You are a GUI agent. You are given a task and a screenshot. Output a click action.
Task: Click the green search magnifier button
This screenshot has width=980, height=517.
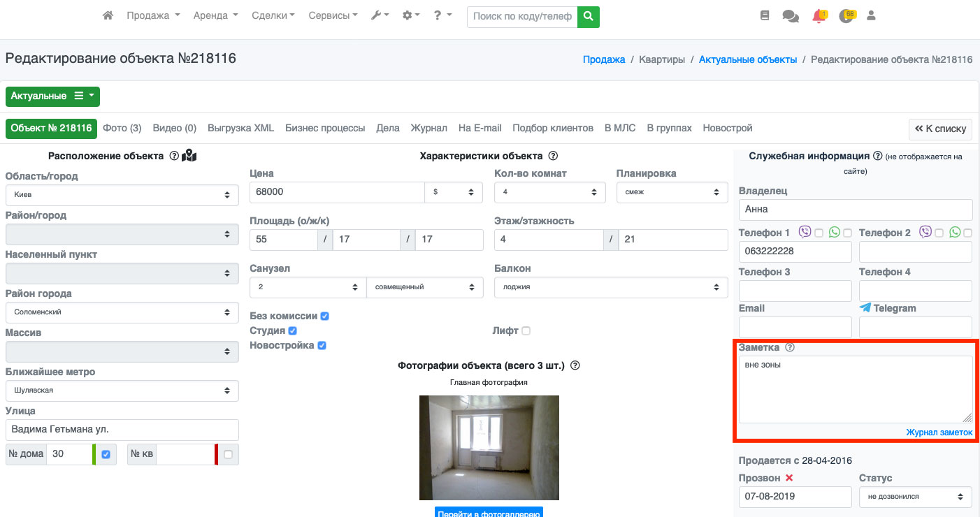click(x=589, y=16)
